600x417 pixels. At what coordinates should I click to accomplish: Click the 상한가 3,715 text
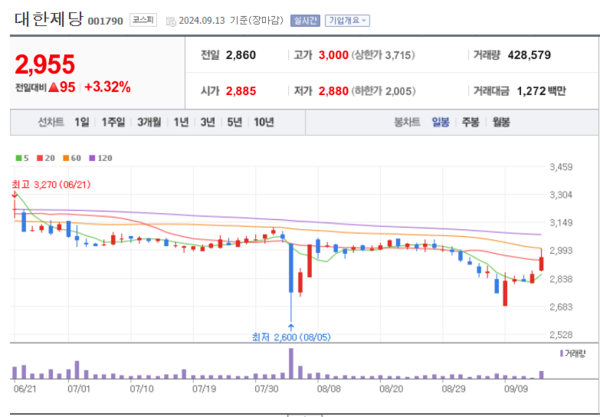(x=383, y=55)
